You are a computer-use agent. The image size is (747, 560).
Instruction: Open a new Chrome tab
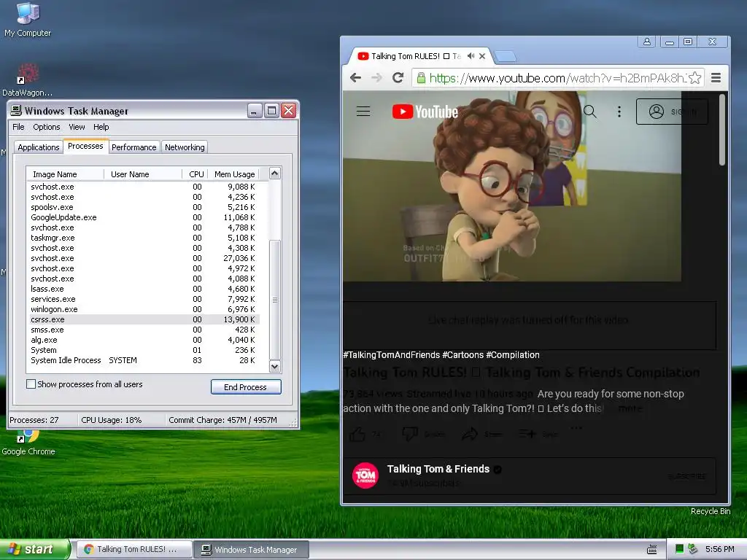(x=506, y=57)
